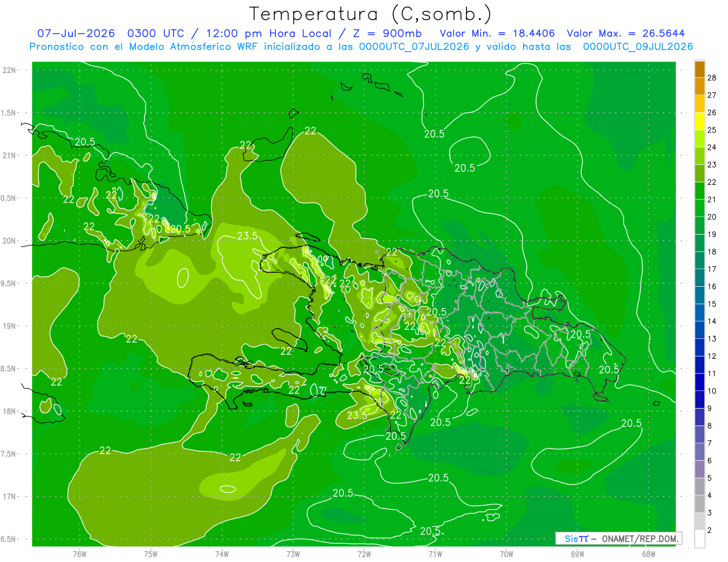Click the '20N' latitude axis label
The image size is (728, 562).
click(10, 241)
